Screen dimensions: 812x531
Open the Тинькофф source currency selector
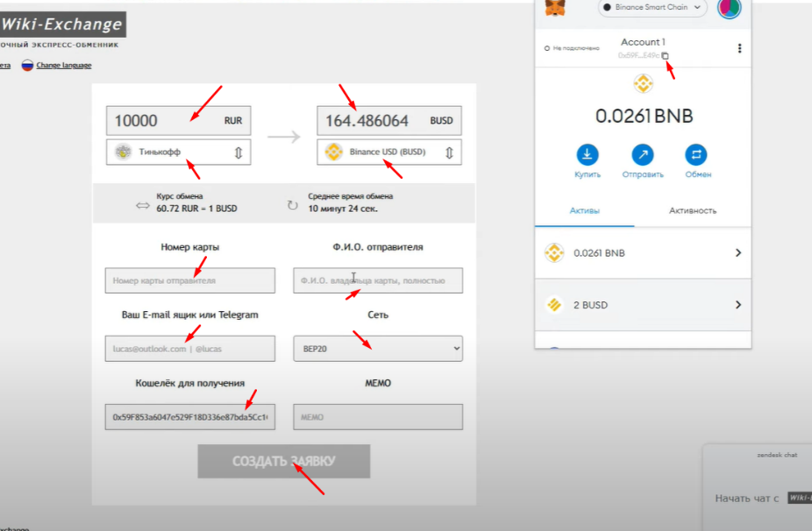coord(179,152)
